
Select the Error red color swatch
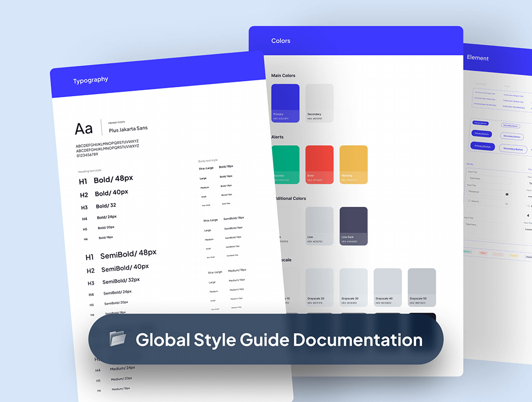[x=320, y=164]
